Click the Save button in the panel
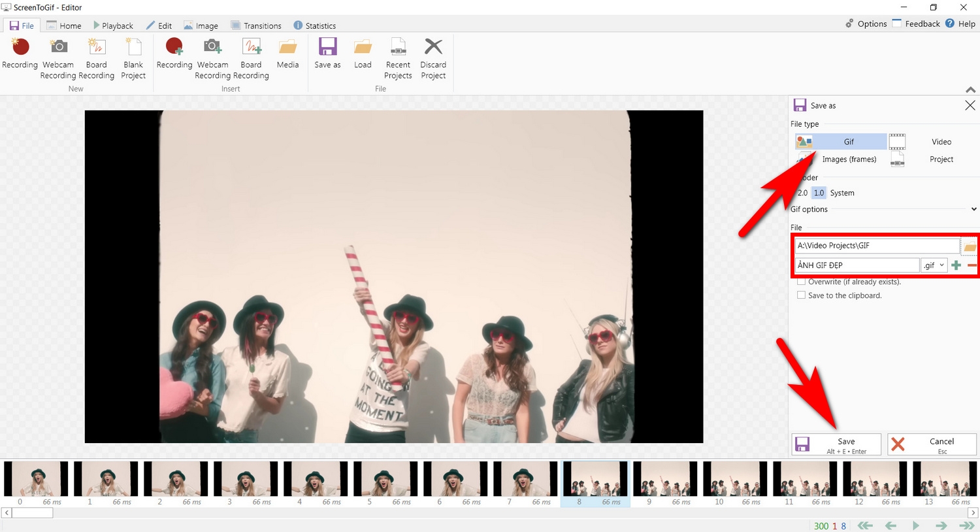 click(836, 444)
